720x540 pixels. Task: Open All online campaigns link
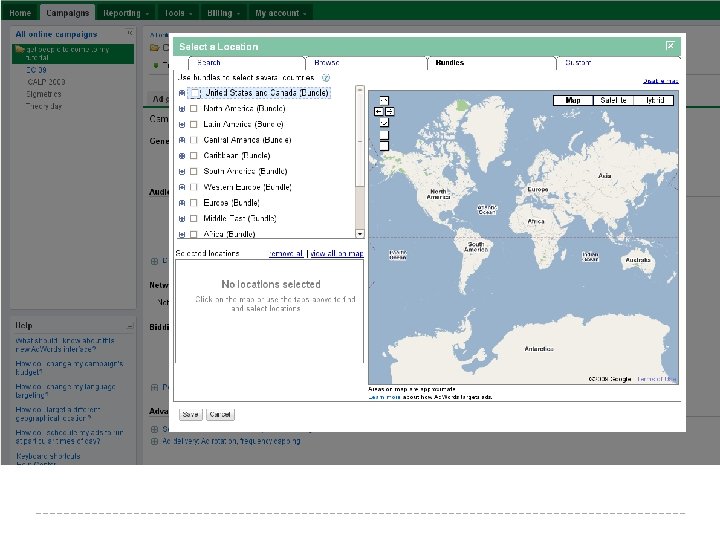click(56, 34)
